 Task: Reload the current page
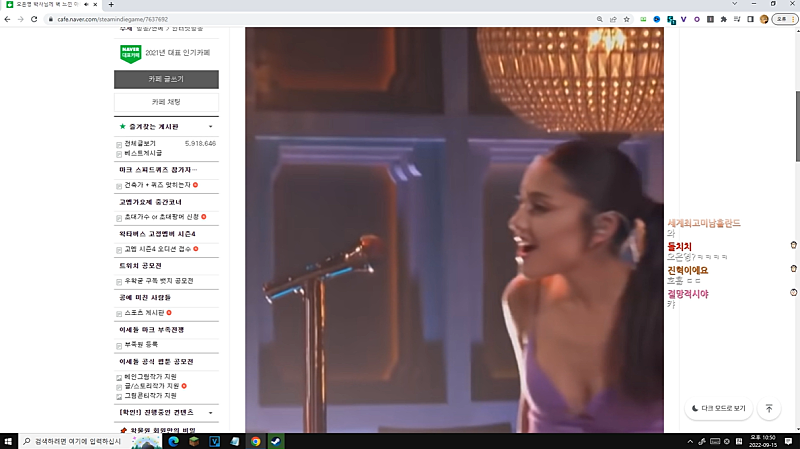(34, 19)
